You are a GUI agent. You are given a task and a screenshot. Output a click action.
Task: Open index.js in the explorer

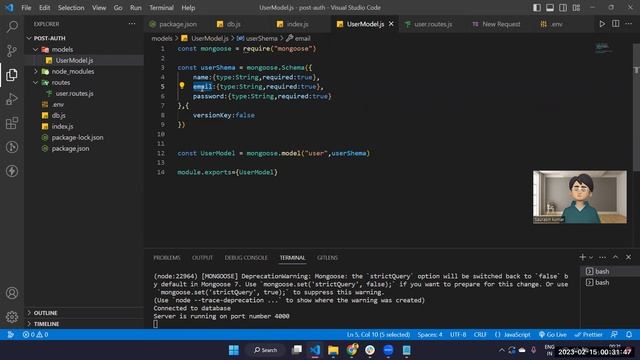pos(62,127)
